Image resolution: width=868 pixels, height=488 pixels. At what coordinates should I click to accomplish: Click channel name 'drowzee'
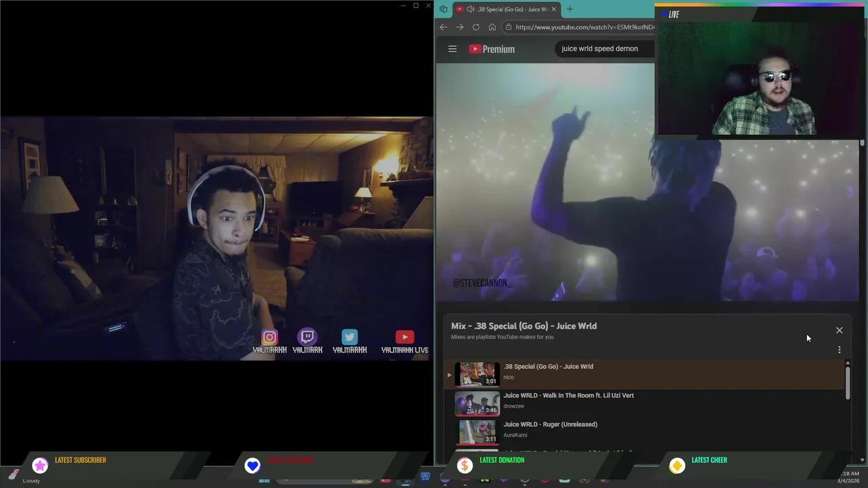(x=513, y=406)
